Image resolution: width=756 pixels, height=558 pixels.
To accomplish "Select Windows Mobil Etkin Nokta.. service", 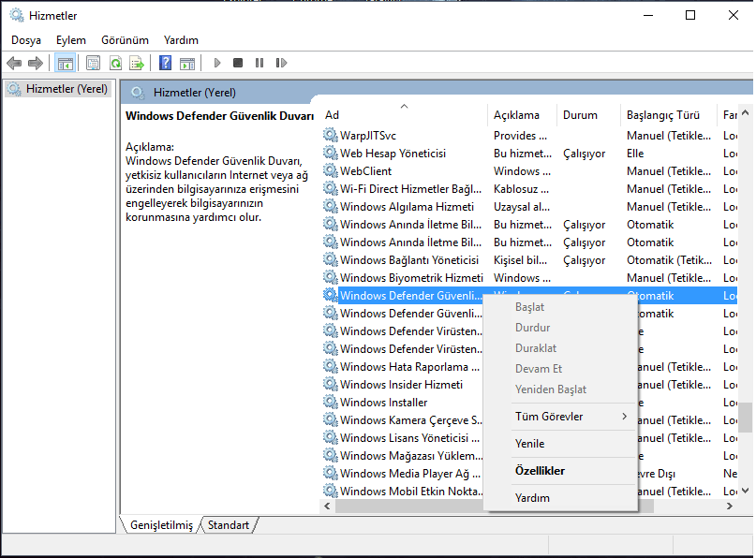I will (x=411, y=492).
